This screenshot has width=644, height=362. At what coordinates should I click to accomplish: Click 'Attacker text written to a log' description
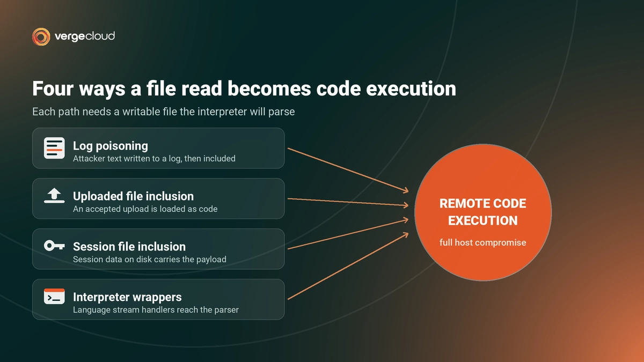154,159
